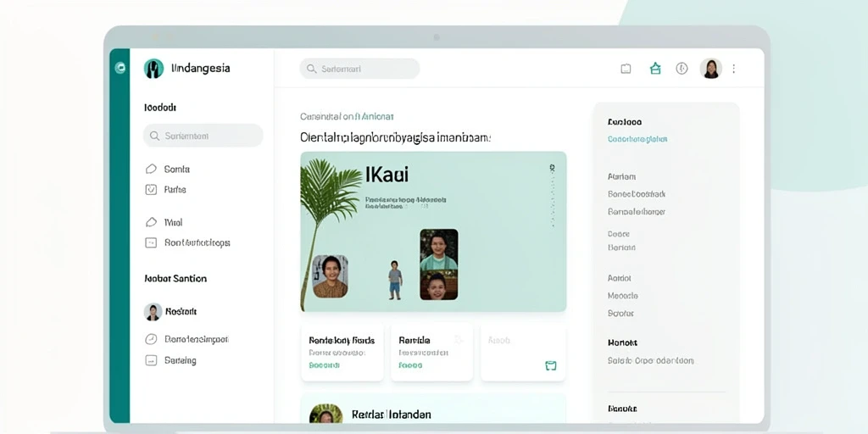This screenshot has height=434, width=868.
Task: Click Aortot in the right panel
Action: pyautogui.click(x=620, y=278)
